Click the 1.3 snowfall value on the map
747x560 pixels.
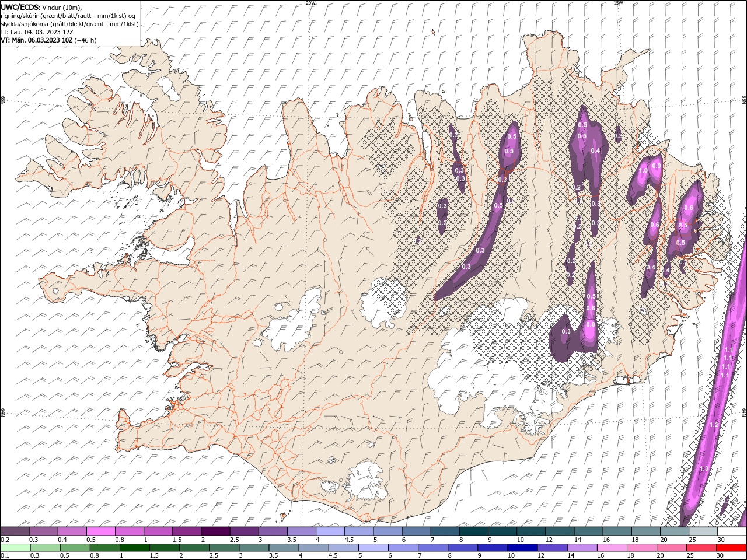click(704, 468)
